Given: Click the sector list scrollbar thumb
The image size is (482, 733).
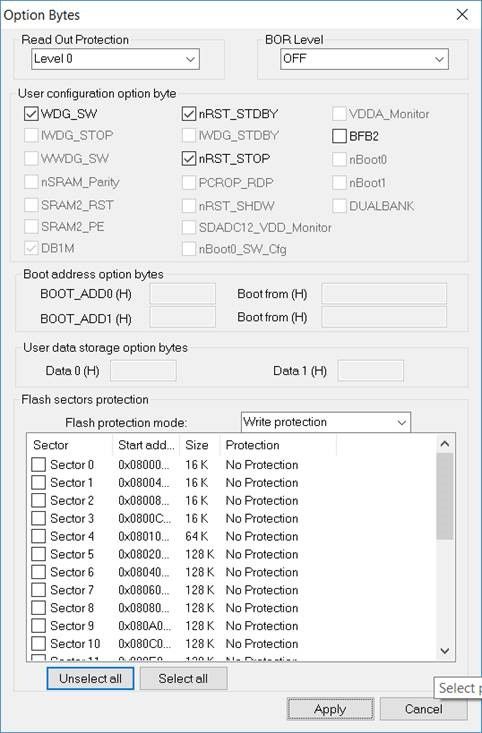Looking at the screenshot, I should [x=445, y=496].
